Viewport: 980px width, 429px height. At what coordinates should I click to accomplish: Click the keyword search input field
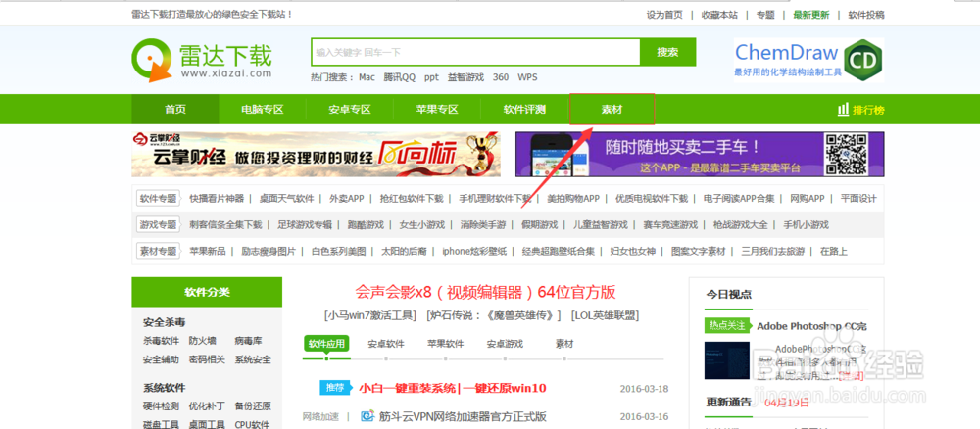coord(475,52)
